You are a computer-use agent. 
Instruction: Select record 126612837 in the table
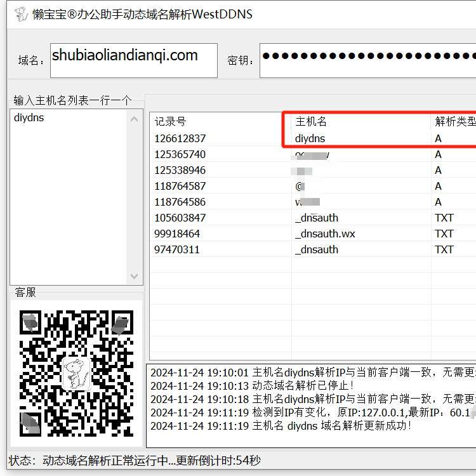coord(180,139)
